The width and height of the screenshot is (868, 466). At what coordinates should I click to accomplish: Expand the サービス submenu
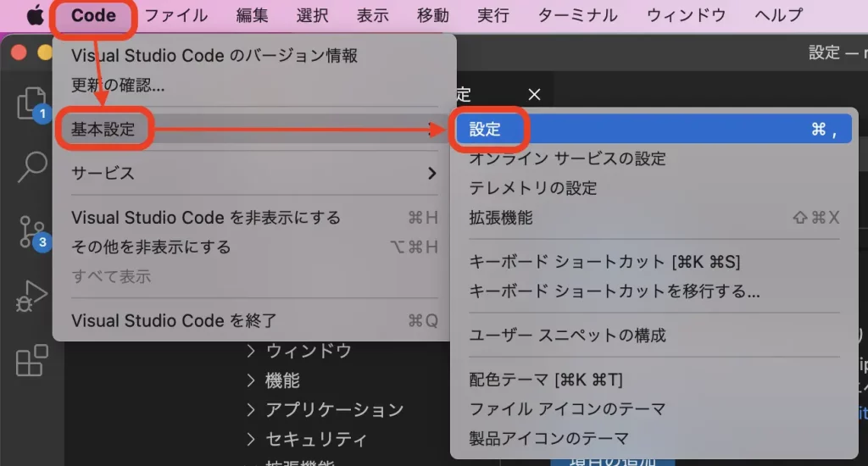click(254, 173)
